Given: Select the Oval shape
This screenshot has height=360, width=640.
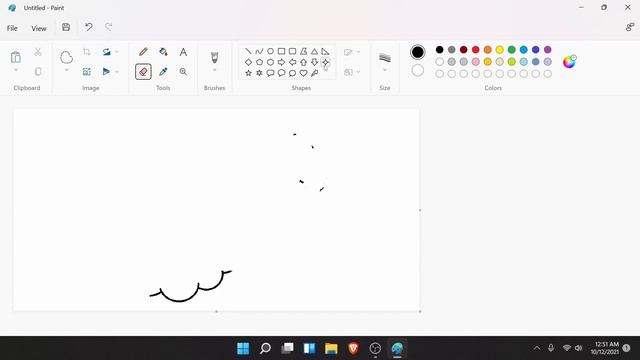Looking at the screenshot, I should click(270, 51).
